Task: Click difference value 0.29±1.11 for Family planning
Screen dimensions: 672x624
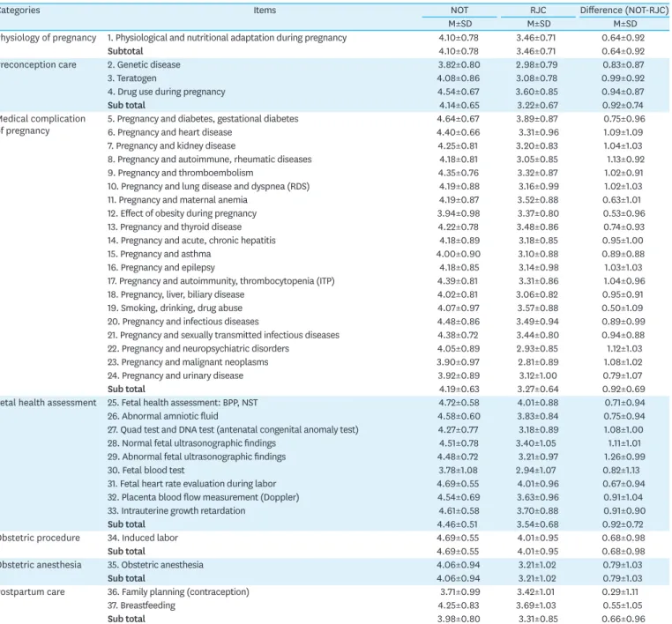Action: tap(620, 592)
